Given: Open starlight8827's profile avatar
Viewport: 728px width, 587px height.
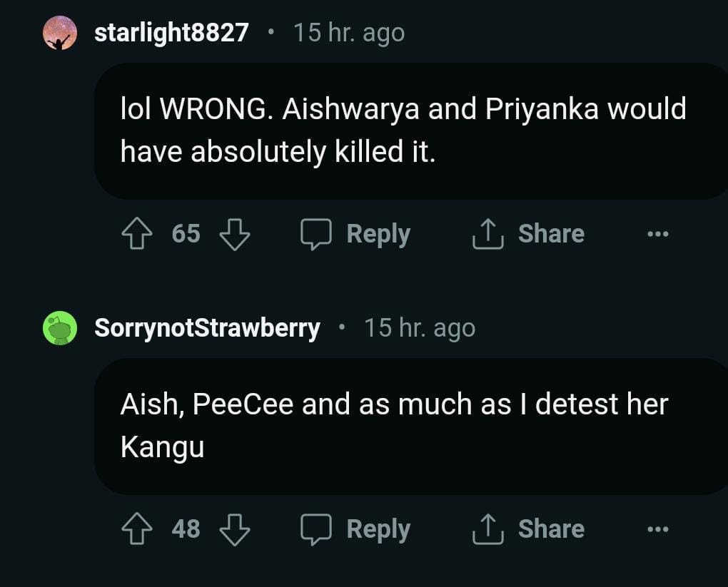Looking at the screenshot, I should 60,33.
